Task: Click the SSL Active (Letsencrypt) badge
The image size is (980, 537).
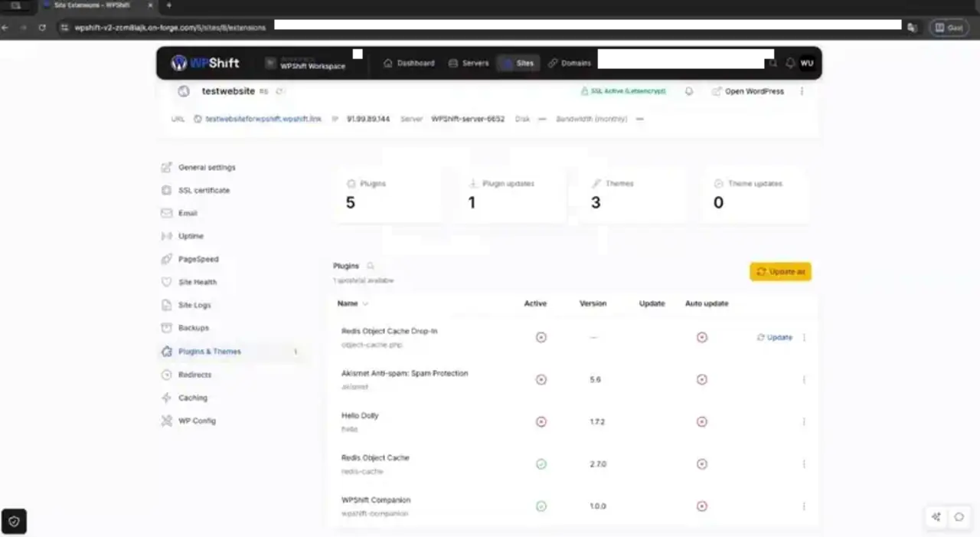Action: 623,91
